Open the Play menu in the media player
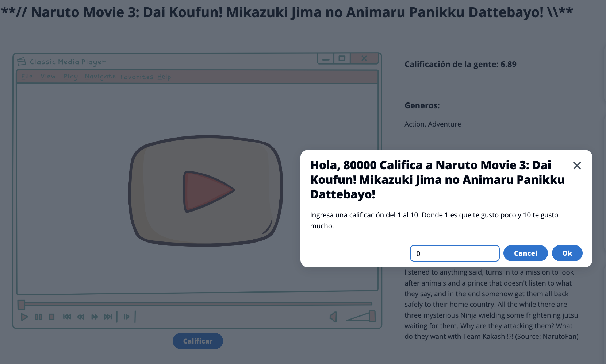 [70, 77]
